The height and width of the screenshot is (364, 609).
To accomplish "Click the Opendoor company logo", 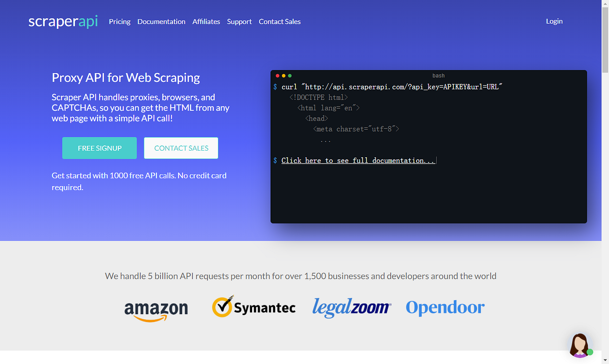I will 445,308.
